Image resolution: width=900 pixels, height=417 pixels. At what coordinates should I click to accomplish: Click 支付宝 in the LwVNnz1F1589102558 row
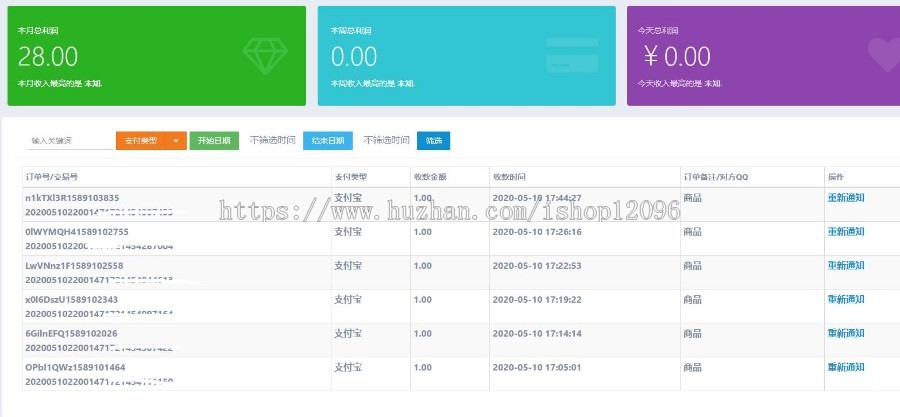point(348,266)
